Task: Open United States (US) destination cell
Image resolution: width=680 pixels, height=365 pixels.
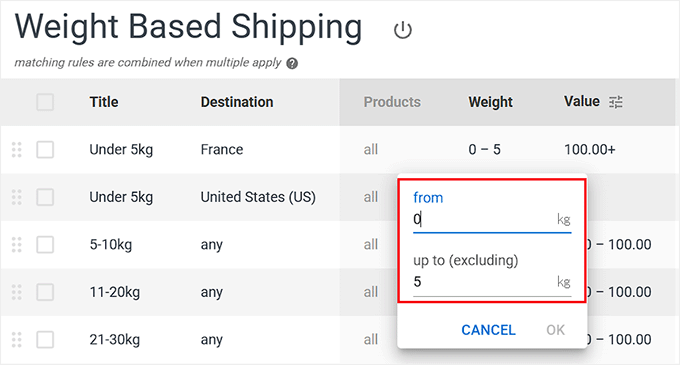Action: point(258,197)
